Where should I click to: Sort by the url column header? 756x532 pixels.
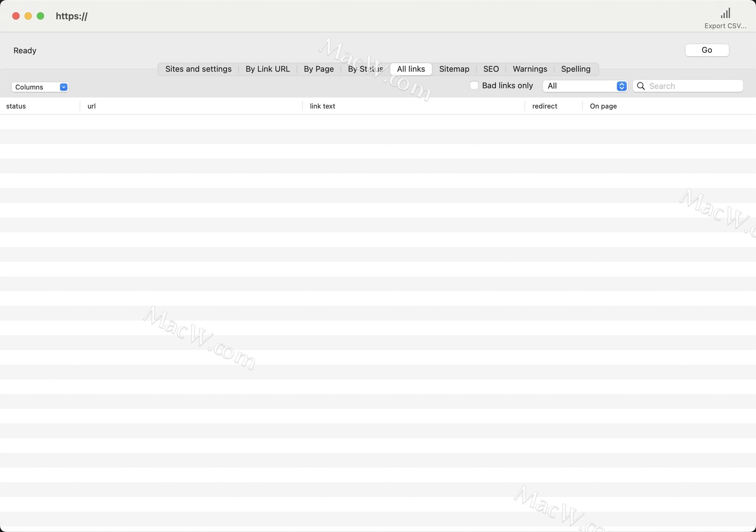tap(191, 106)
